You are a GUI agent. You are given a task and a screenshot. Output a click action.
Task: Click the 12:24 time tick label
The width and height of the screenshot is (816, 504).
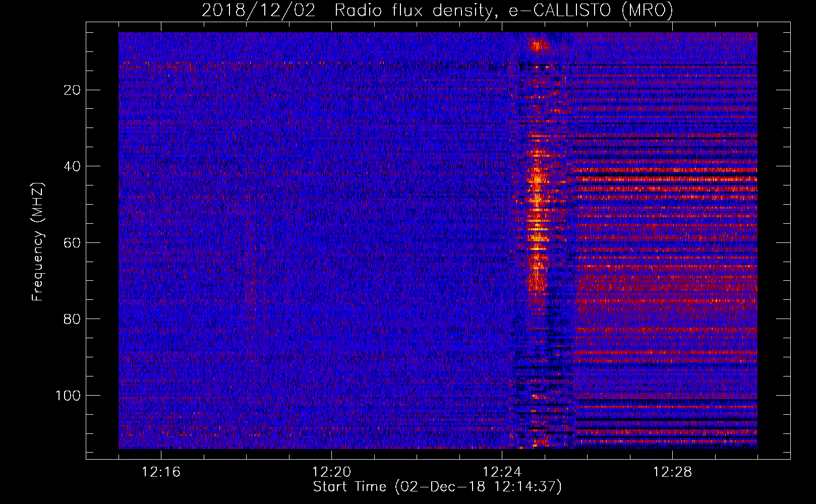click(502, 472)
